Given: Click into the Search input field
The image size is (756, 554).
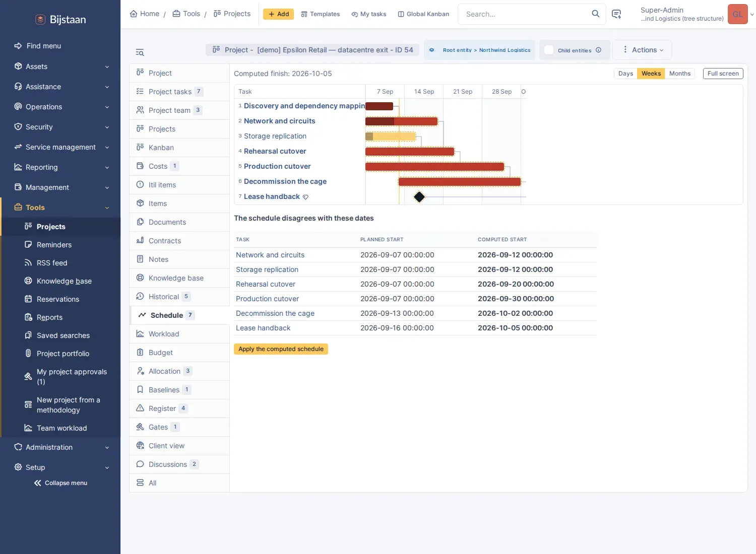Looking at the screenshot, I should point(524,14).
